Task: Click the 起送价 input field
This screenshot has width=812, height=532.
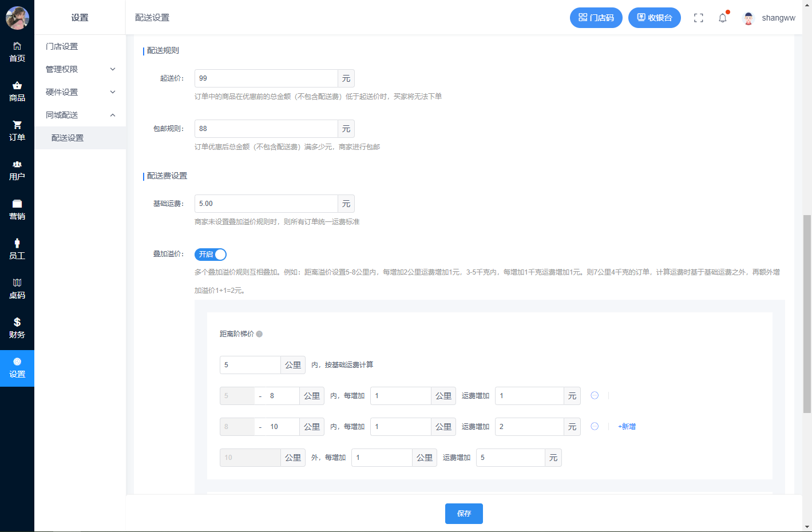Action: (266, 78)
